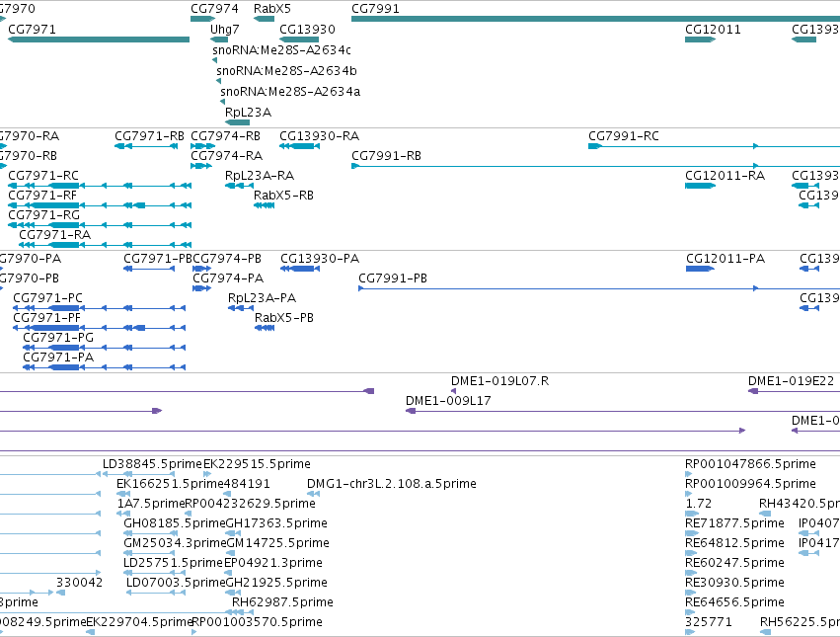Select the LD07003.5prime EST

pos(158,593)
